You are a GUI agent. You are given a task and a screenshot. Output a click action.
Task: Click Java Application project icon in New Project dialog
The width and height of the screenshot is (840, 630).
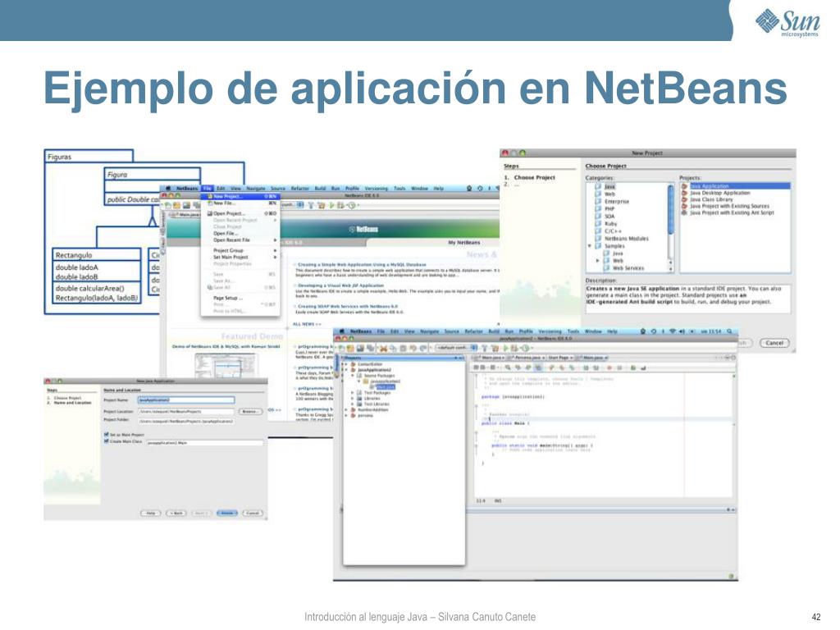coord(685,186)
